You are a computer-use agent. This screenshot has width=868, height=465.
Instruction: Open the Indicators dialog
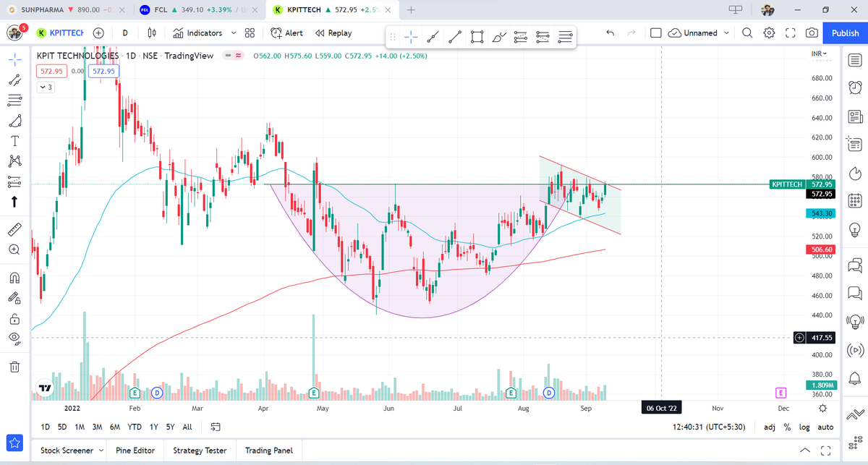pyautogui.click(x=197, y=33)
